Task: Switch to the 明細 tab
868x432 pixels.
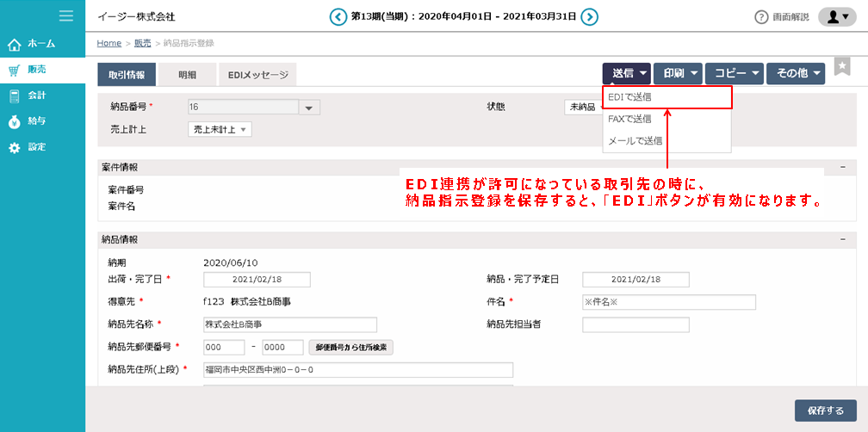Action: (x=187, y=75)
